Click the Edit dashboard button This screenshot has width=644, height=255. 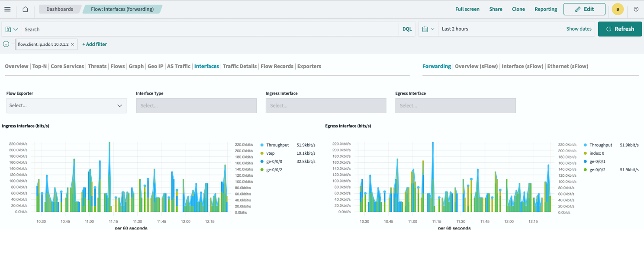coord(584,9)
